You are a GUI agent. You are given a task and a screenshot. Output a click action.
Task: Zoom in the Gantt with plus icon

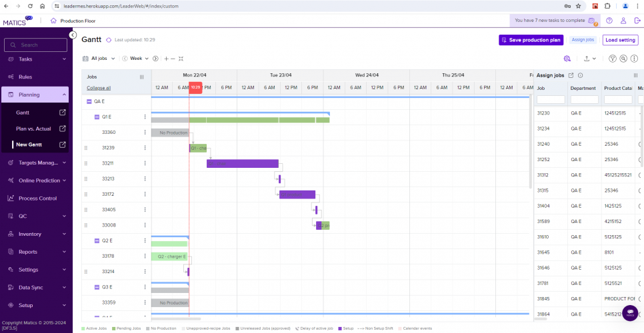coord(167,59)
